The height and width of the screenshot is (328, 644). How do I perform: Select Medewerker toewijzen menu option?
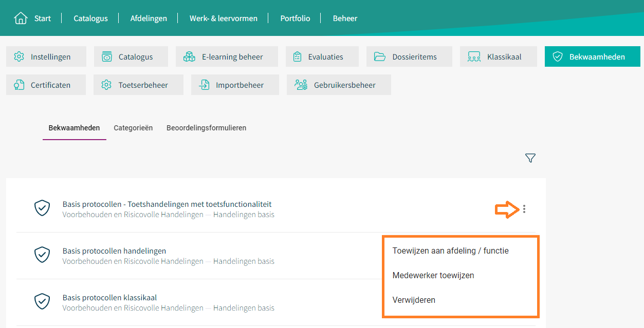point(433,275)
